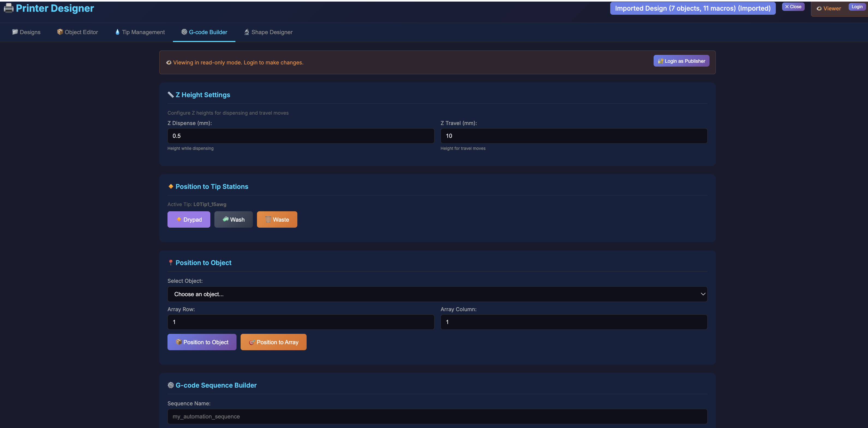
Task: Click the Viewer eye icon
Action: pyautogui.click(x=819, y=9)
